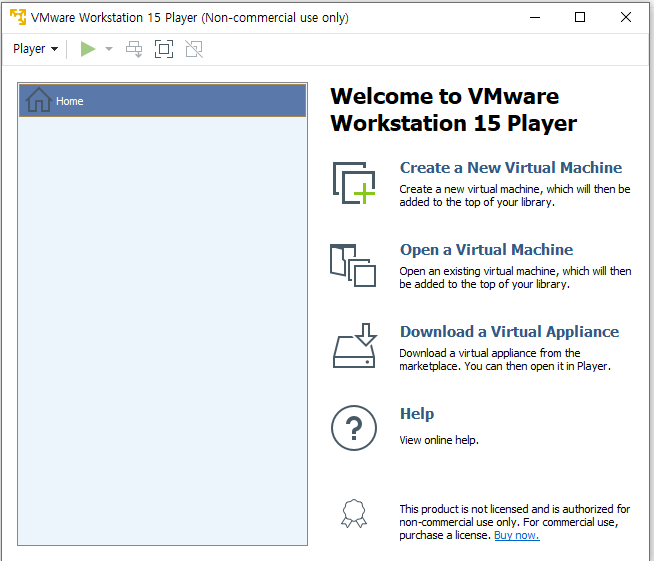Viewport: 654px width, 561px height.
Task: Click the open virtual machine icon
Action: pyautogui.click(x=353, y=265)
